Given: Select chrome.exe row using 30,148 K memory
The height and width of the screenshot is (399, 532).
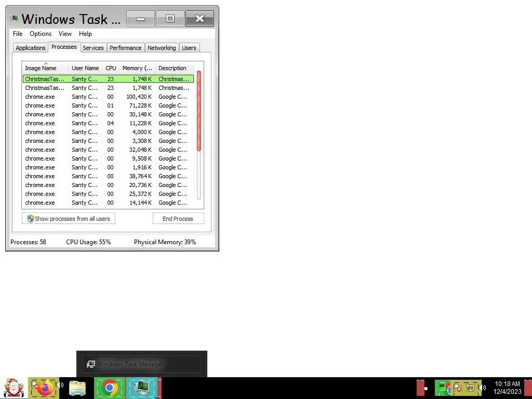Looking at the screenshot, I should [x=108, y=114].
